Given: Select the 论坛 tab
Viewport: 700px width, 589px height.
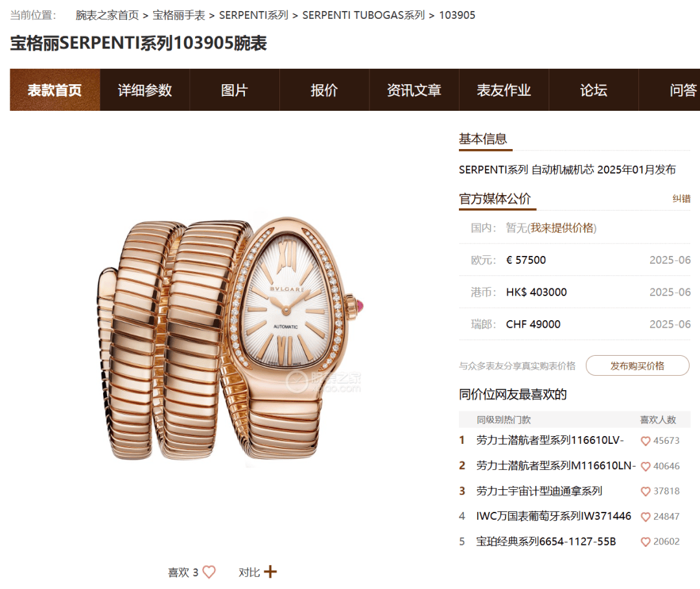Looking at the screenshot, I should coord(594,90).
